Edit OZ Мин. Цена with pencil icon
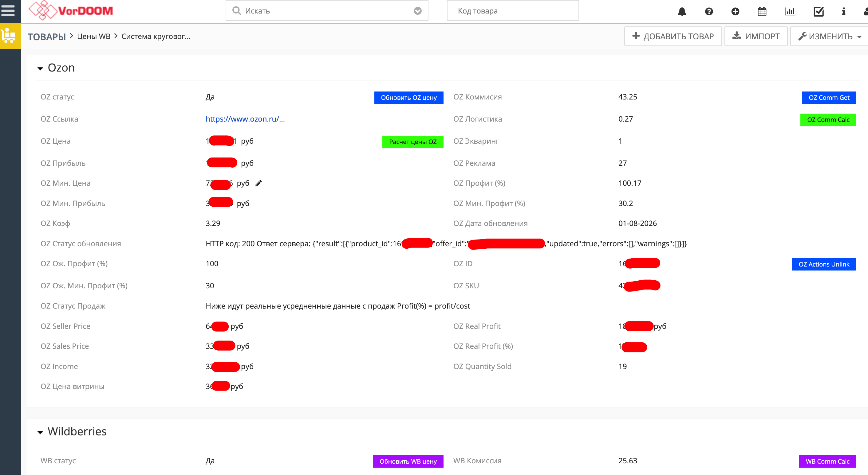This screenshot has width=868, height=475. 258,183
